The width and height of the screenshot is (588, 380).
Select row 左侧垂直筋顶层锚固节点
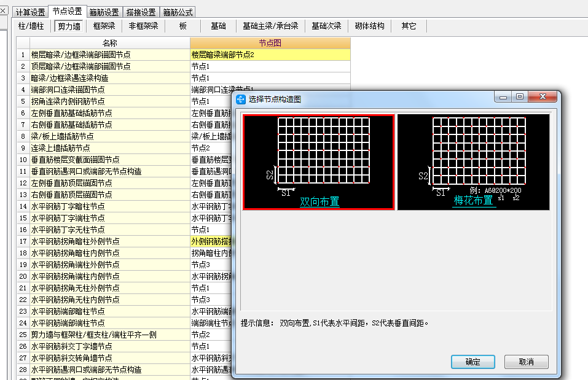click(x=109, y=183)
